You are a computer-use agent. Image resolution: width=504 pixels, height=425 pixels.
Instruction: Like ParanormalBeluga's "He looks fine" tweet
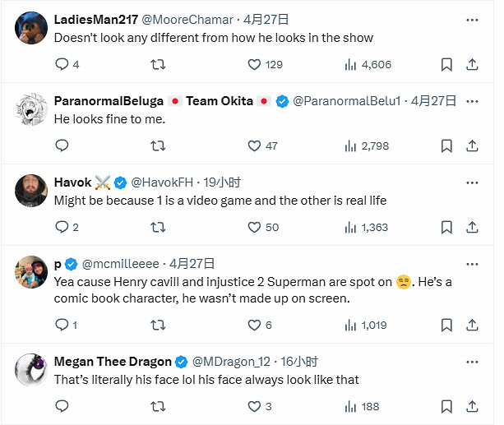(254, 146)
